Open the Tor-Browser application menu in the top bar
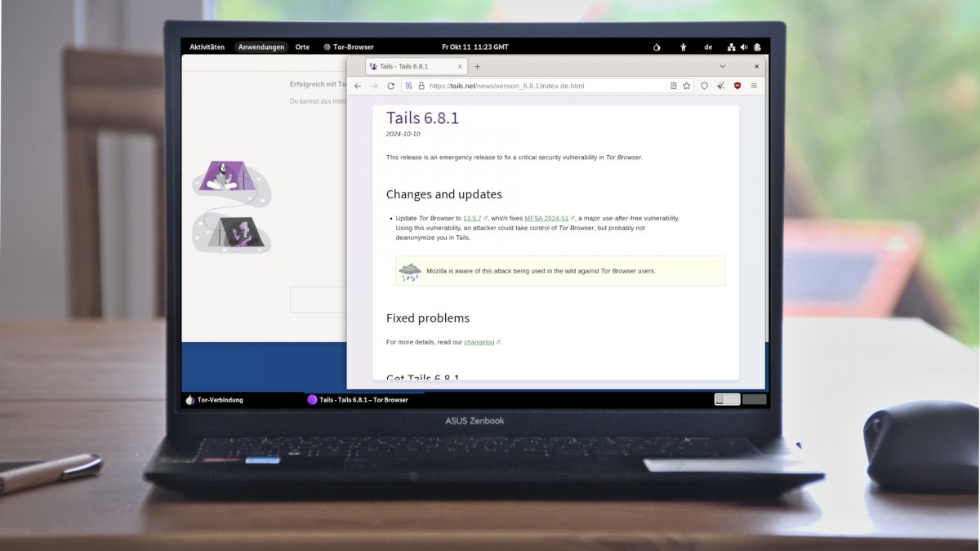 click(349, 47)
